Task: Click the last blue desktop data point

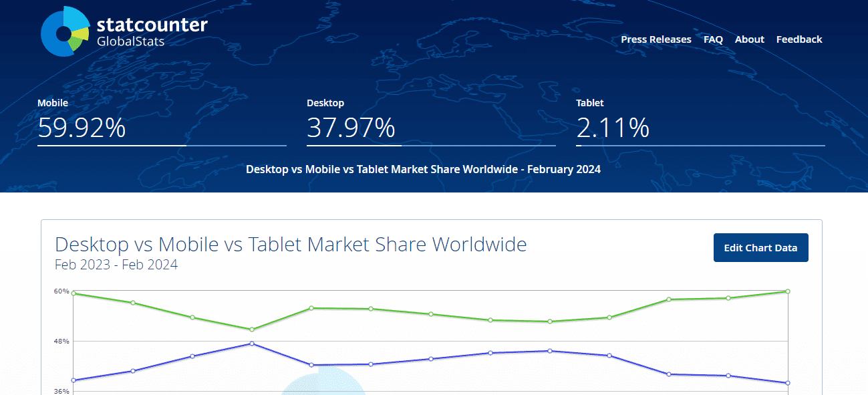Action: coord(788,383)
